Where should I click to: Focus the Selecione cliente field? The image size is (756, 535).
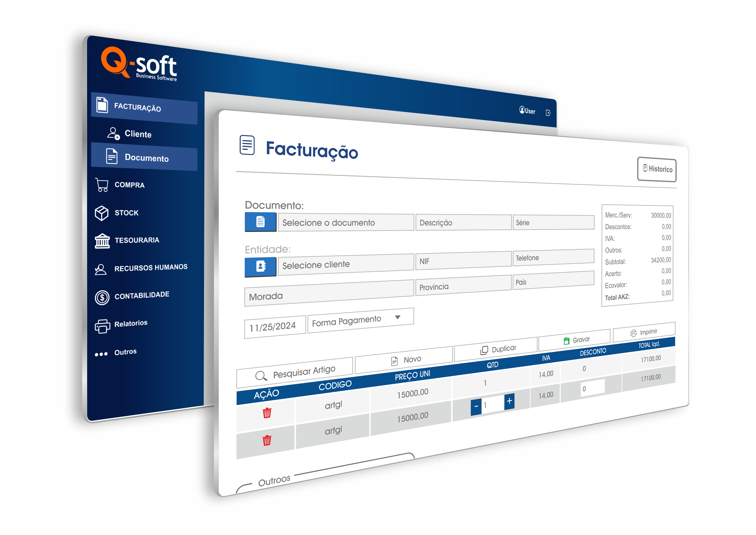pos(346,264)
